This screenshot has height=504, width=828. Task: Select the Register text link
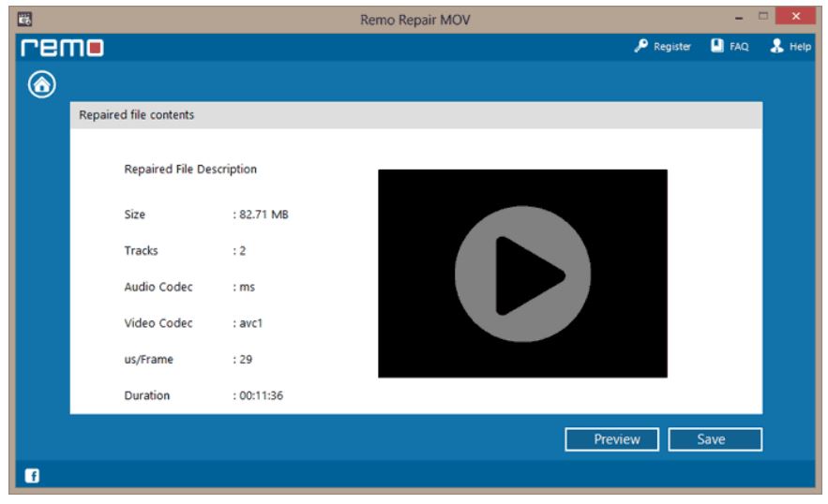pyautogui.click(x=675, y=46)
